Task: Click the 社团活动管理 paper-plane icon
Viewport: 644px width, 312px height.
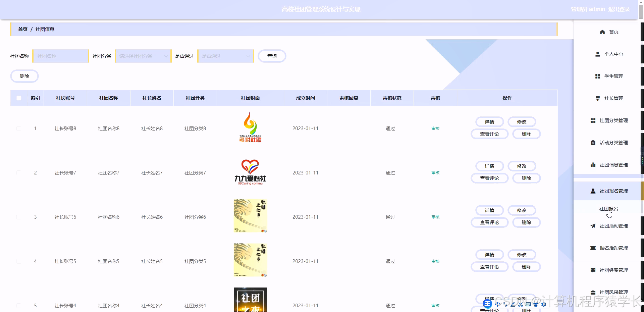Action: (593, 226)
